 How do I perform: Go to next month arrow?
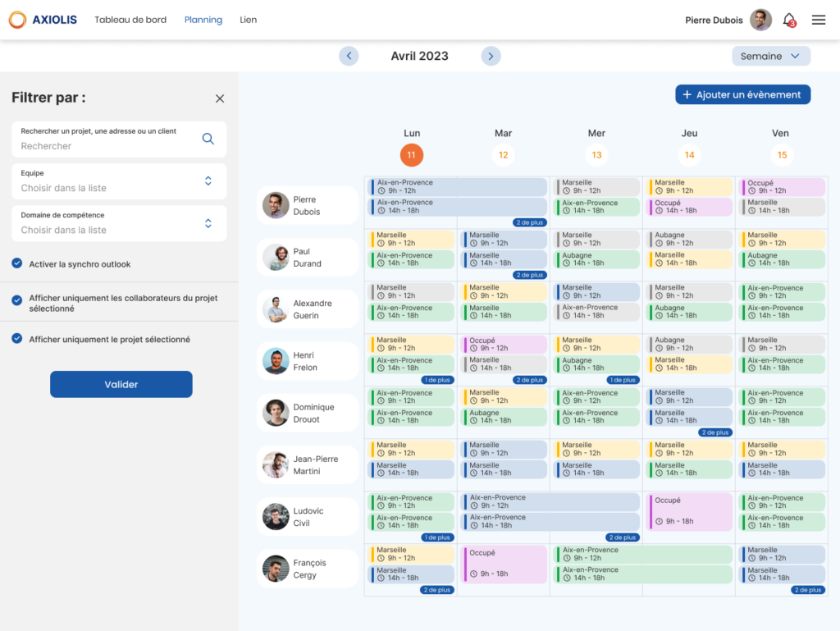(x=491, y=56)
